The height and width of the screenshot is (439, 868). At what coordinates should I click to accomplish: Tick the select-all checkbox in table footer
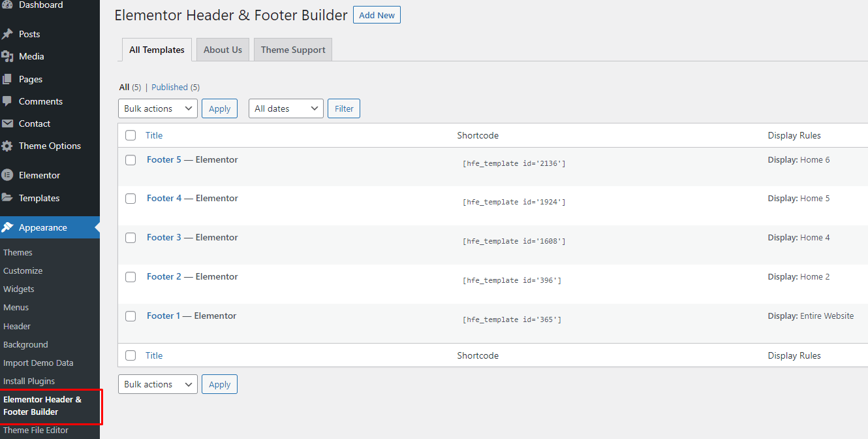pyautogui.click(x=131, y=355)
